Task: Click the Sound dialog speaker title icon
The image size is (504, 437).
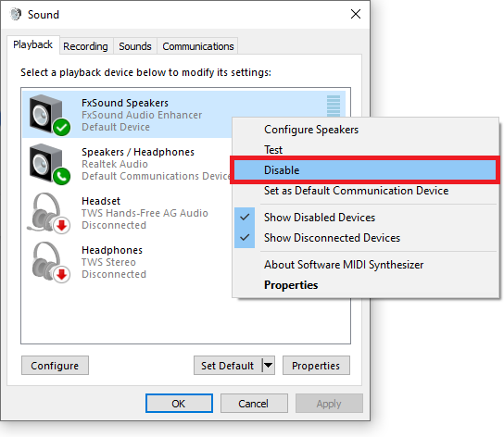Action: (15, 15)
